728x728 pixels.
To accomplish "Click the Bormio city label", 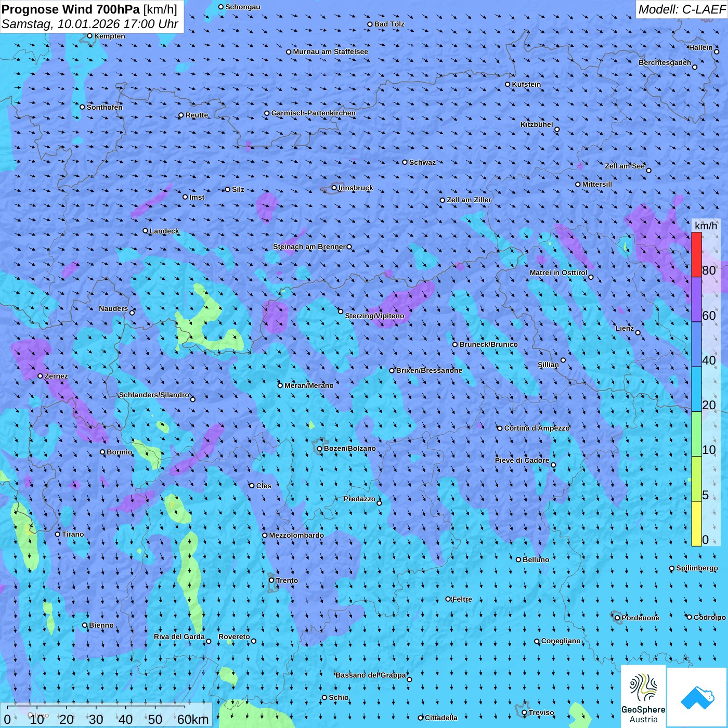I will [x=120, y=452].
